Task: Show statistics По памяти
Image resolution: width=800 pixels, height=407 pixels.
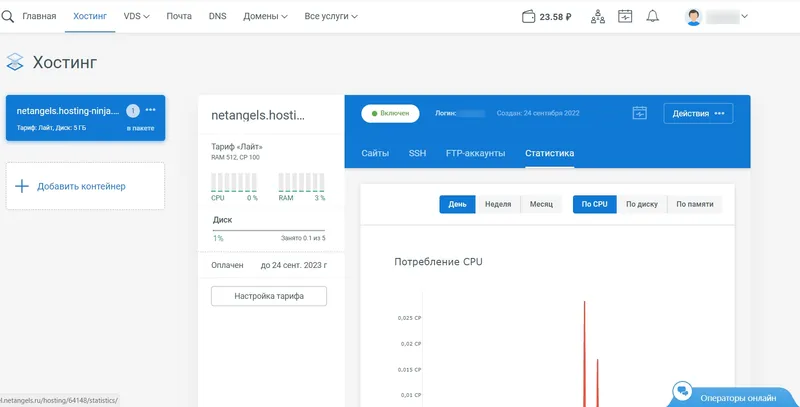Action: tap(695, 204)
